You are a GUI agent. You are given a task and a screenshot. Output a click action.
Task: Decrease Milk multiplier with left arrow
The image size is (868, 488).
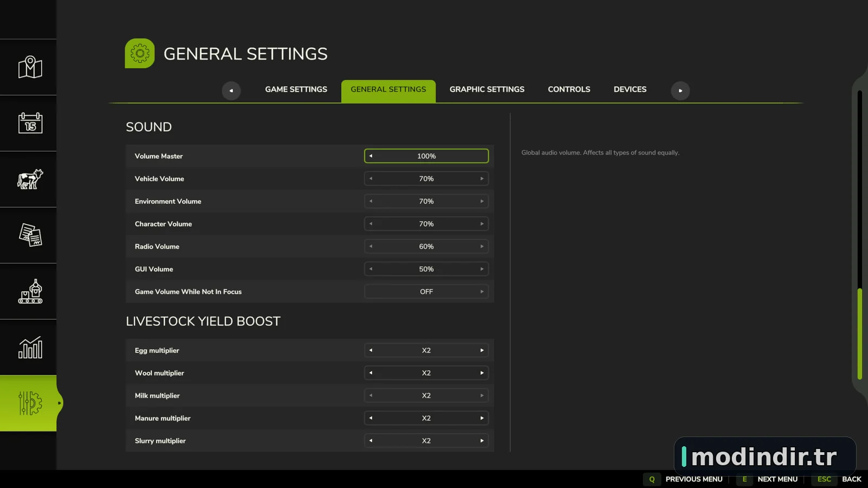(x=371, y=396)
